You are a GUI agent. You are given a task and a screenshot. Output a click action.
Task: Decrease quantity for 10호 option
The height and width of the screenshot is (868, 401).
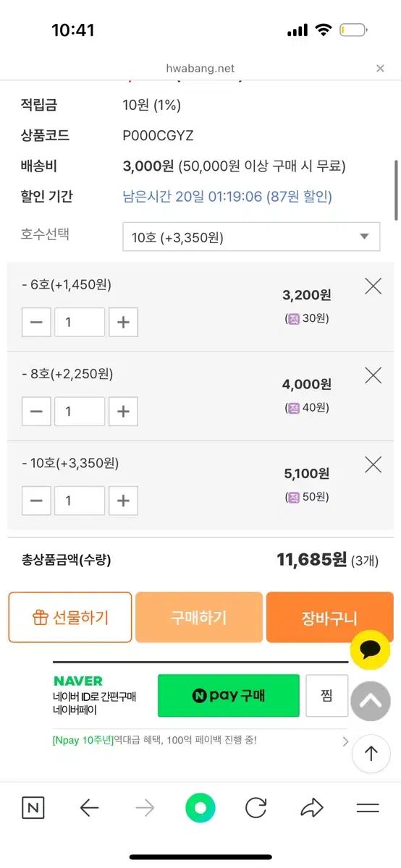click(x=36, y=501)
